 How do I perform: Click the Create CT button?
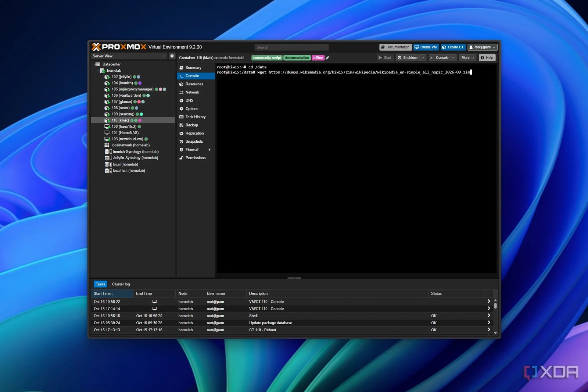pyautogui.click(x=453, y=47)
